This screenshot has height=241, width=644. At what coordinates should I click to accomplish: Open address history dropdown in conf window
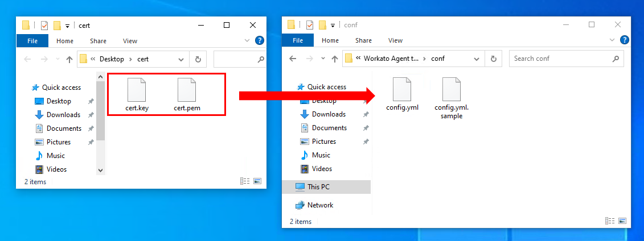coord(477,59)
